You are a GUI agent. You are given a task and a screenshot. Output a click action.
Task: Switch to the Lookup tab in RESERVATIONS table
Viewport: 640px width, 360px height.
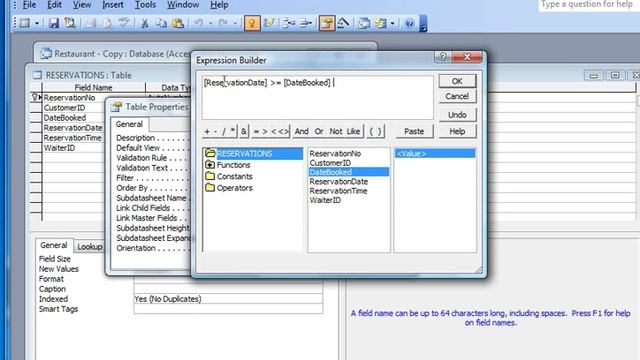pos(90,247)
